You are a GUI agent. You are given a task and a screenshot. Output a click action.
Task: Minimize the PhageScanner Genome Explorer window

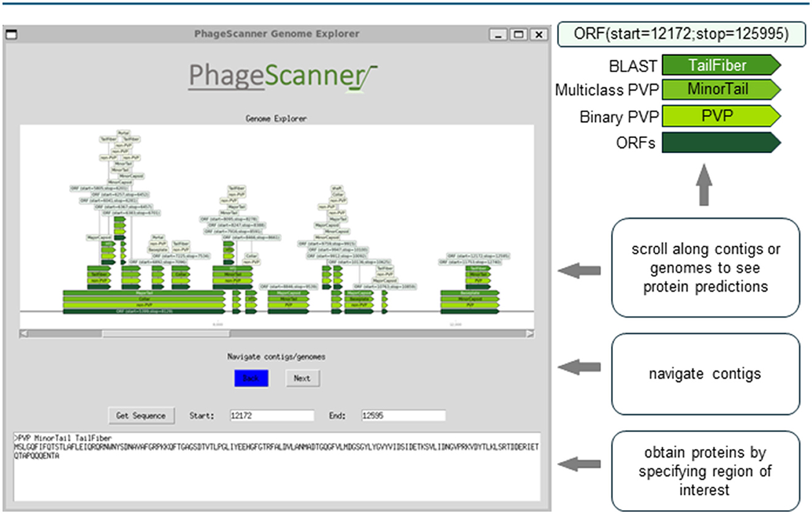499,35
